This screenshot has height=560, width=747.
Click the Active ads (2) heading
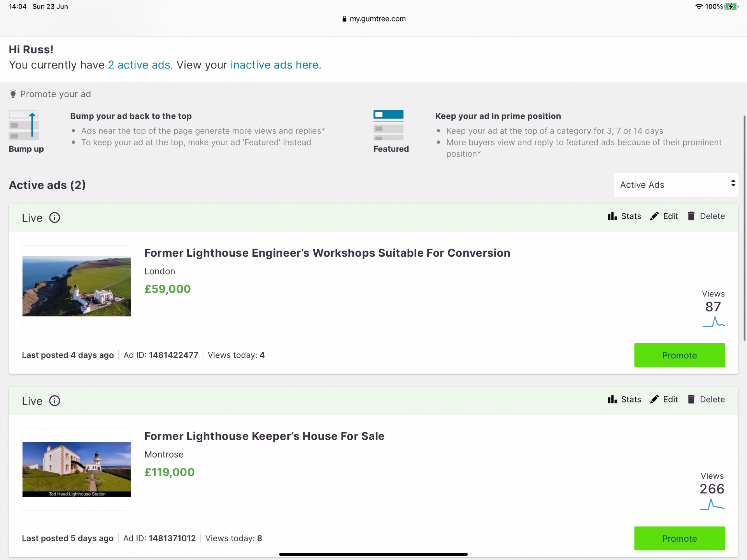(47, 185)
